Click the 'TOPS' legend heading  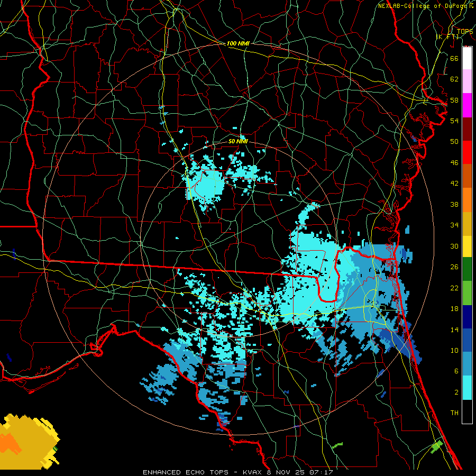coord(465,31)
